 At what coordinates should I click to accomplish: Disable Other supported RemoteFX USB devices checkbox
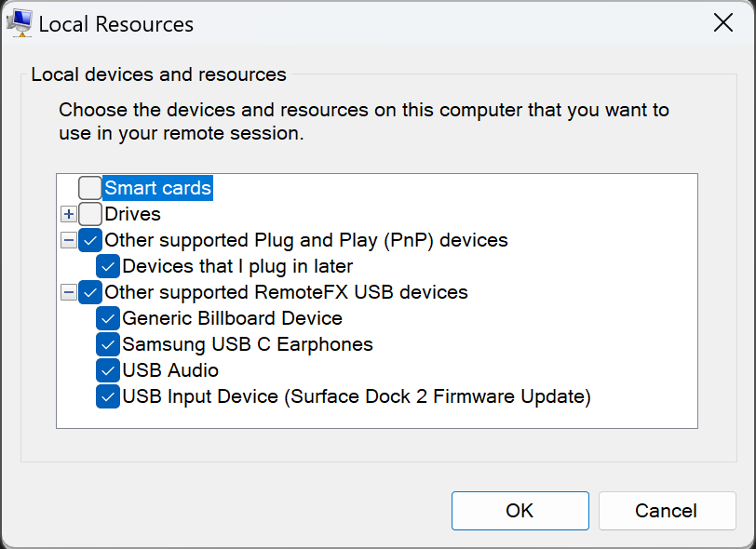click(x=90, y=292)
